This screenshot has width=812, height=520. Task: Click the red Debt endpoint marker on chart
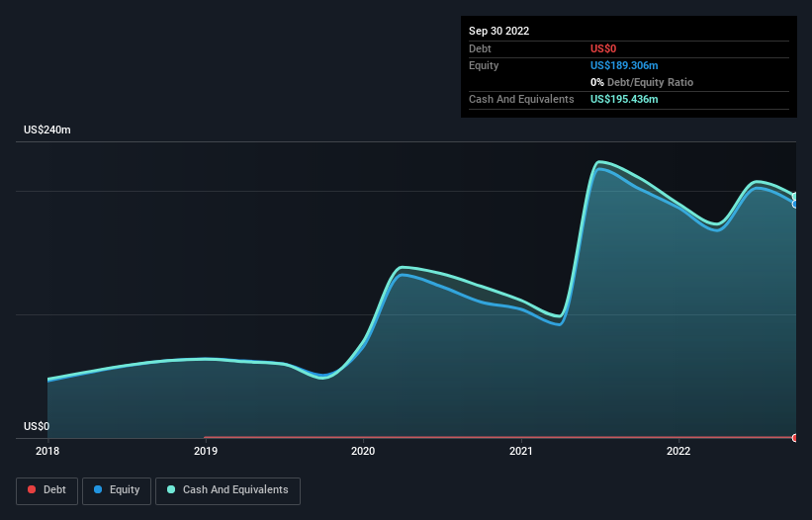click(795, 438)
